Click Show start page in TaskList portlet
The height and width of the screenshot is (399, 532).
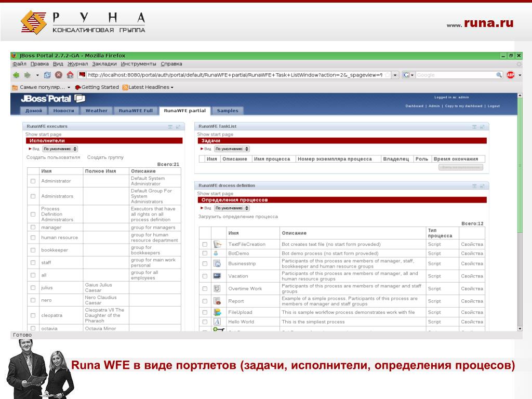click(x=215, y=135)
